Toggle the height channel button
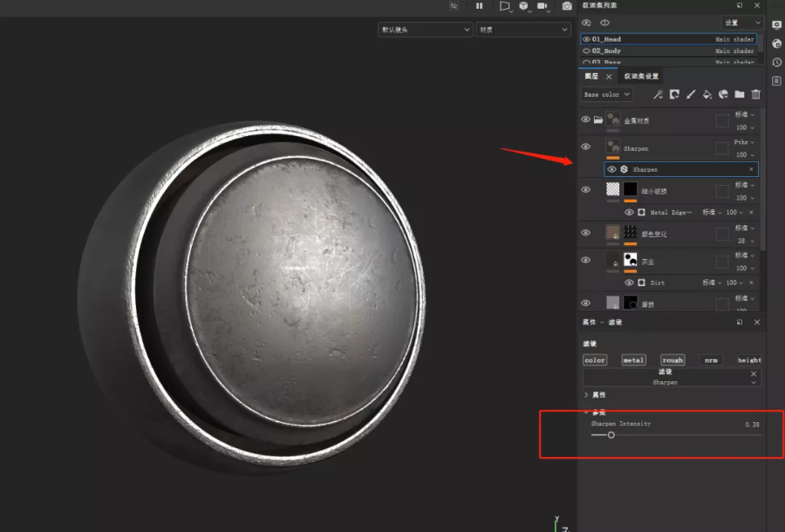Image resolution: width=785 pixels, height=532 pixels. coord(749,360)
